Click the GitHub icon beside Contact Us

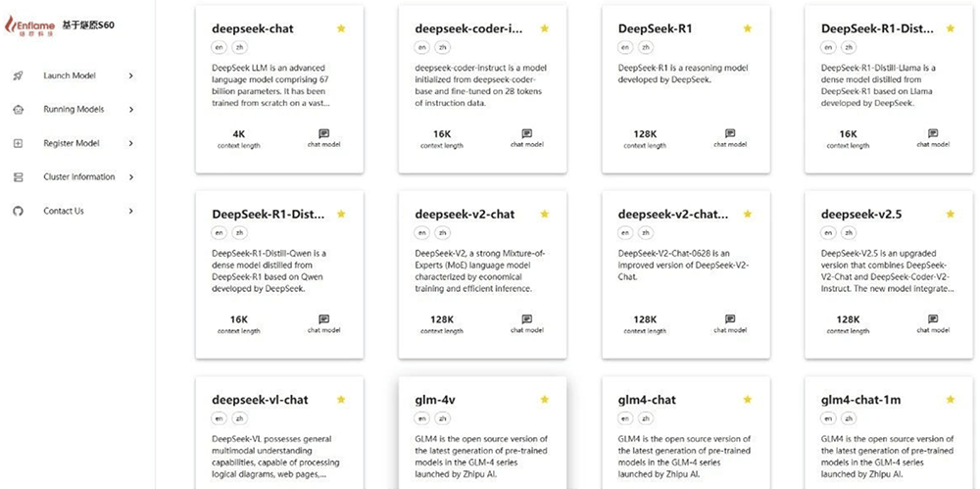tap(18, 211)
